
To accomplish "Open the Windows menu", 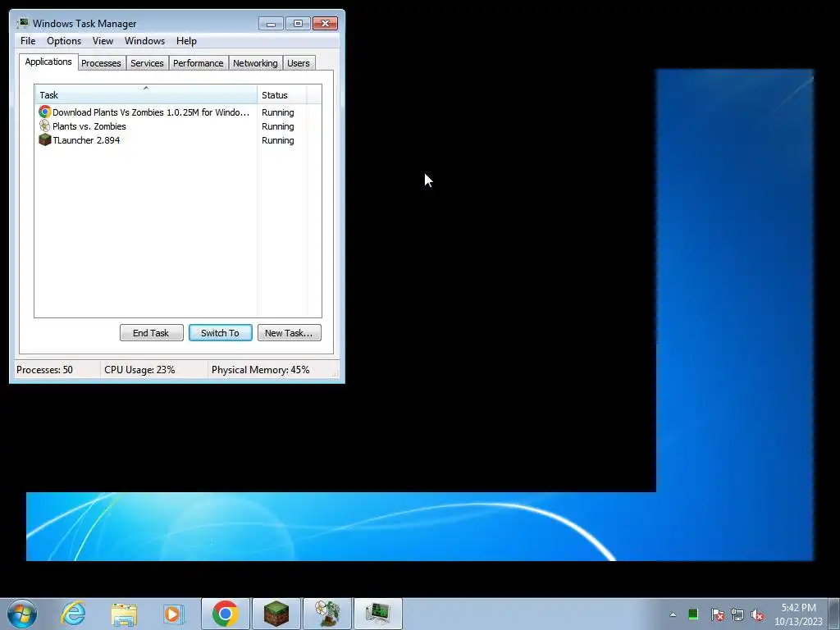I will [x=144, y=41].
